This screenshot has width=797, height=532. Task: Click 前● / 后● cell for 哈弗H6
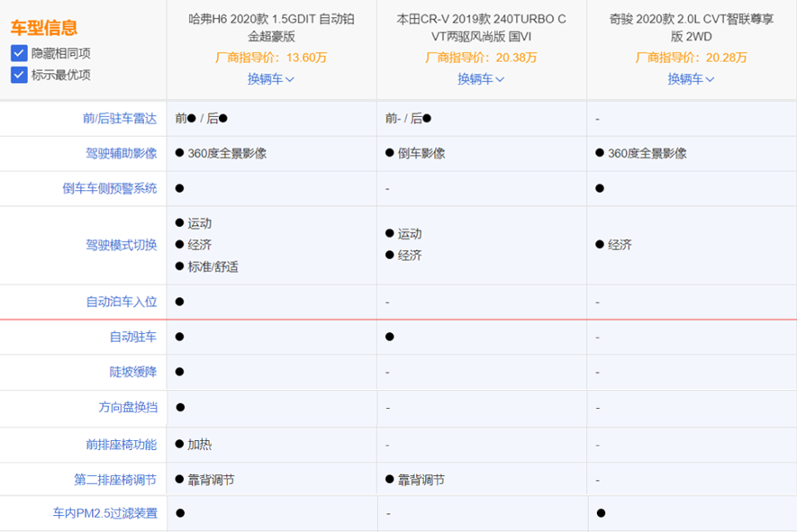tap(202, 119)
